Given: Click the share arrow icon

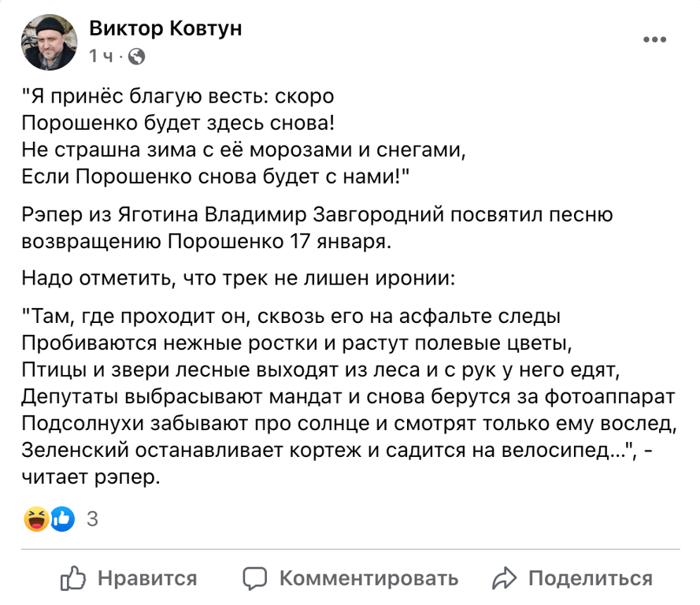Looking at the screenshot, I should click(x=504, y=579).
